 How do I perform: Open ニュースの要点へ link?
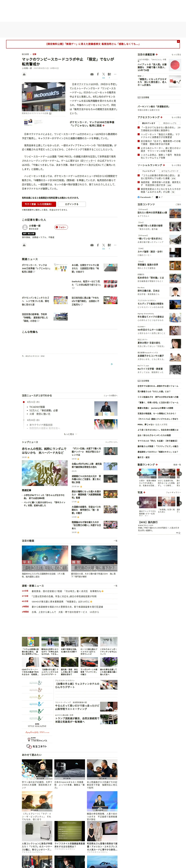(110, 396)
